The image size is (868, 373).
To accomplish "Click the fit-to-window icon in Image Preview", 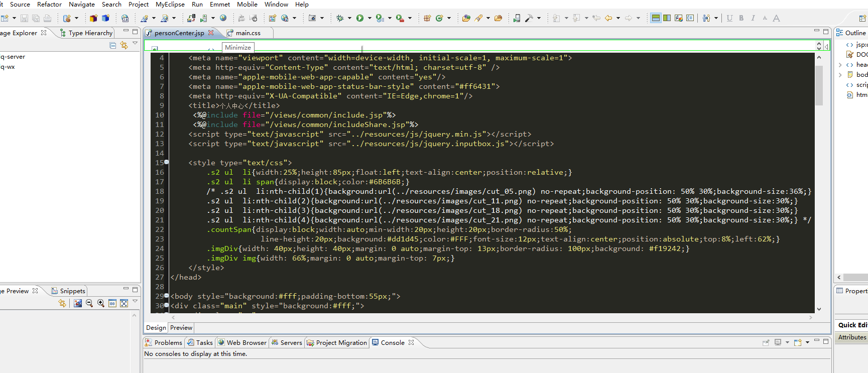I will pos(124,303).
